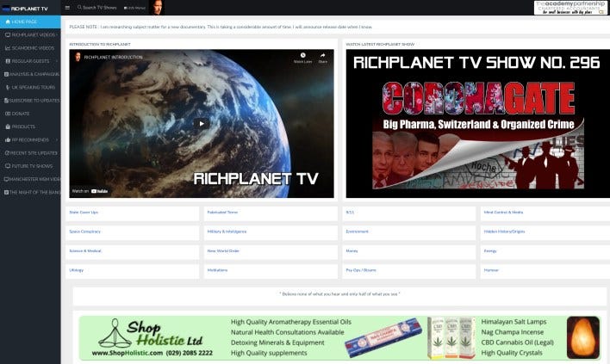Viewport: 610px width, 364px height.
Task: Click the Home Page house icon
Action: click(8, 22)
